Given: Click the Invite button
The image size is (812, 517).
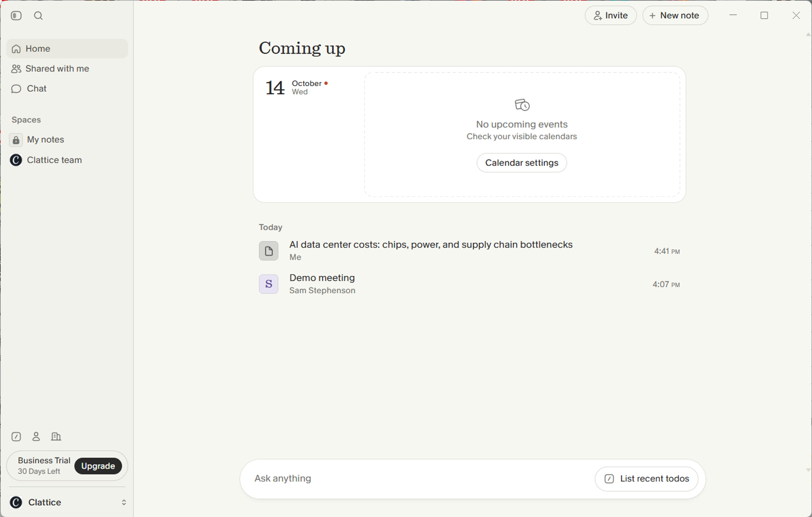Looking at the screenshot, I should pyautogui.click(x=611, y=15).
